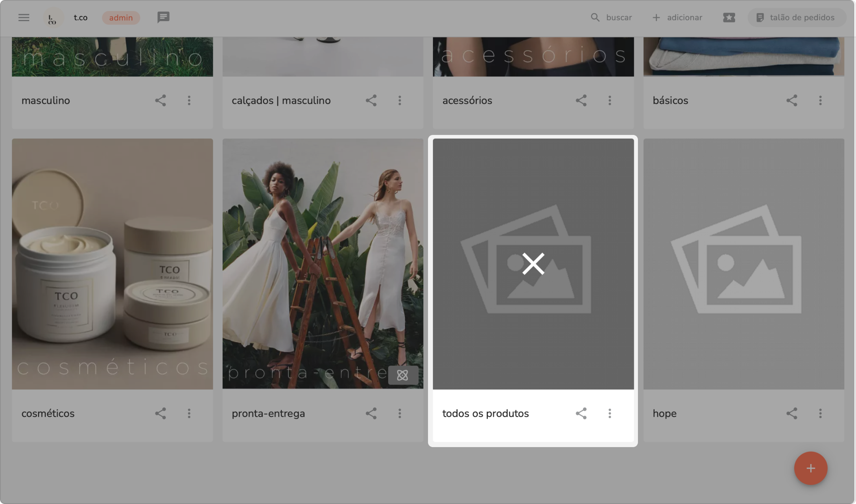Viewport: 856px width, 504px height.
Task: Open the hamburger menu
Action: [24, 17]
